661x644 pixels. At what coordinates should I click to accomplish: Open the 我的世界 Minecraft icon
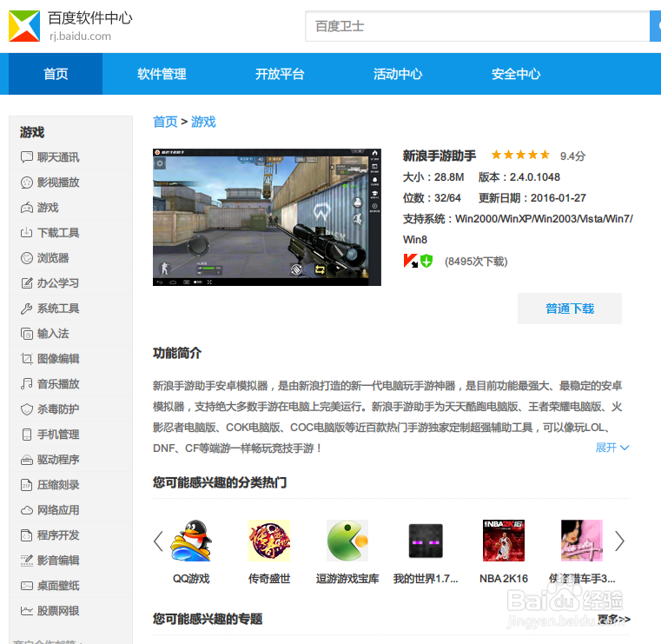[426, 541]
